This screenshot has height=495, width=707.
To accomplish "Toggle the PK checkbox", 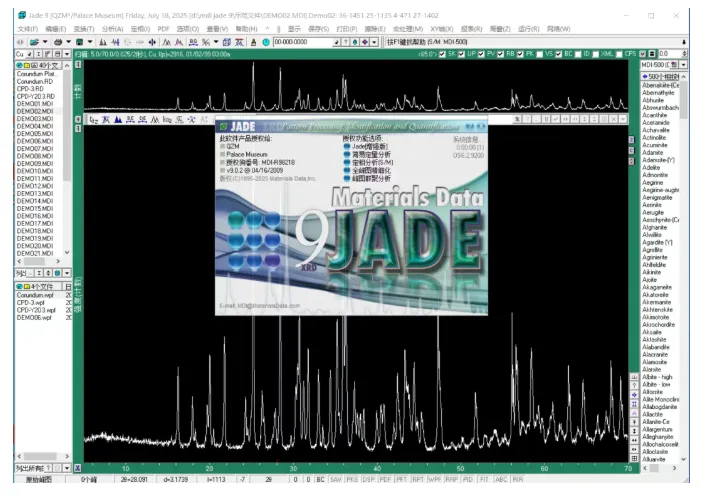I will 520,54.
